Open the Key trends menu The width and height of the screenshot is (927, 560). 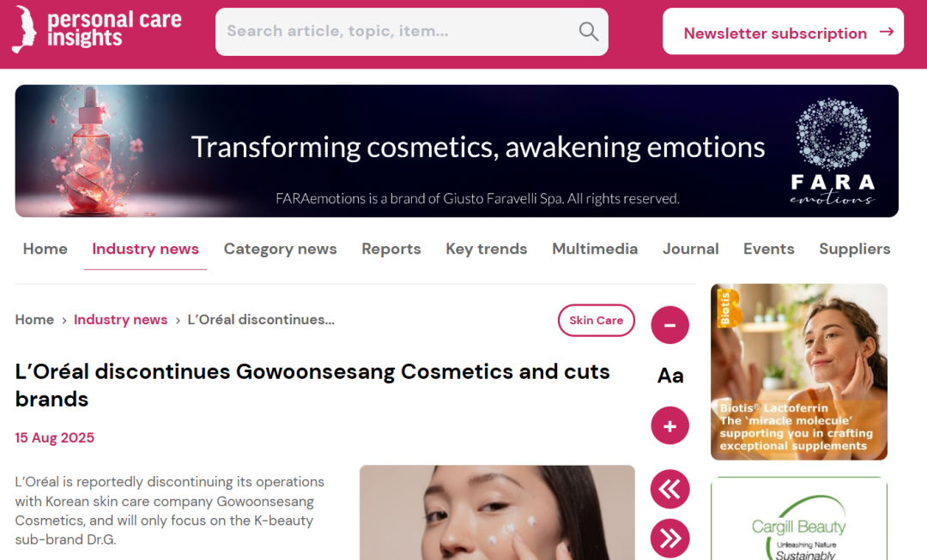tap(487, 249)
